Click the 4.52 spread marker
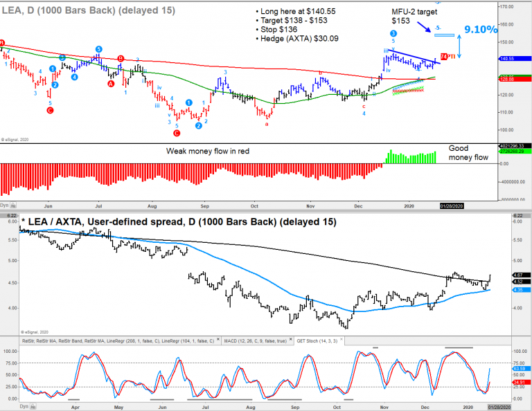Viewport: 532px width, 411px height. (x=522, y=282)
